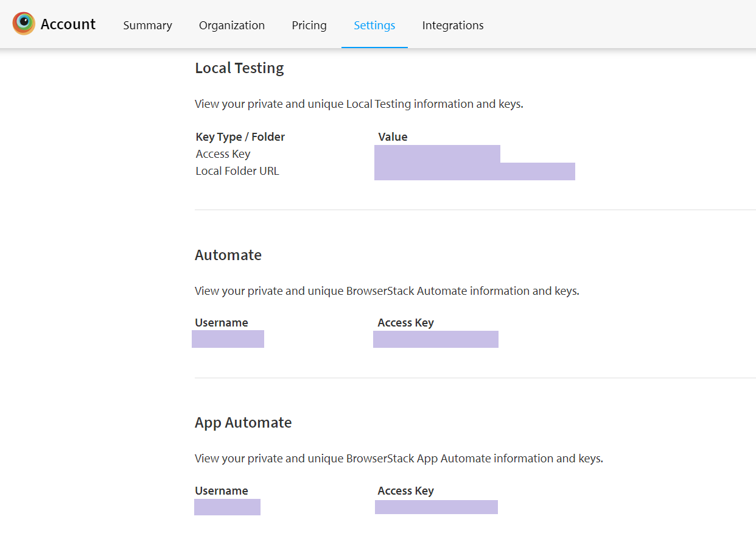Switch to the Organization tab
Viewport: 756px width, 533px height.
point(232,25)
